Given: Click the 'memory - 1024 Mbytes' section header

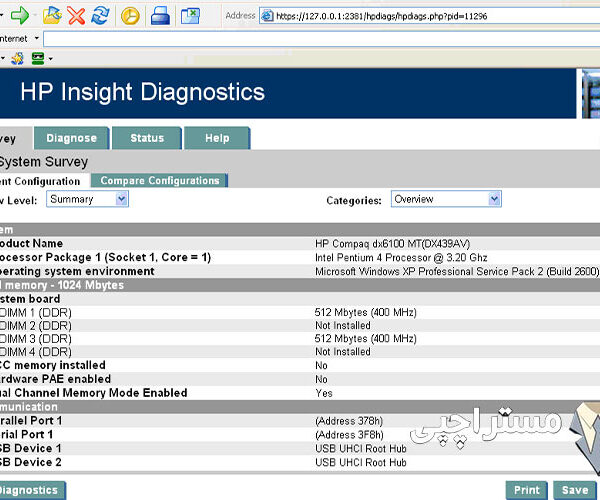Looking at the screenshot, I should point(62,285).
